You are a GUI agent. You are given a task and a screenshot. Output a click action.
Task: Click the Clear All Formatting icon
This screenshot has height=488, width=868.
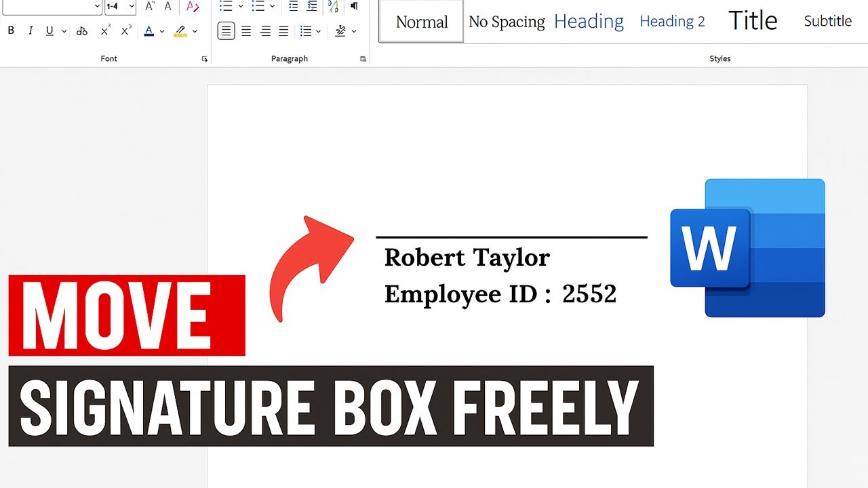pyautogui.click(x=193, y=6)
